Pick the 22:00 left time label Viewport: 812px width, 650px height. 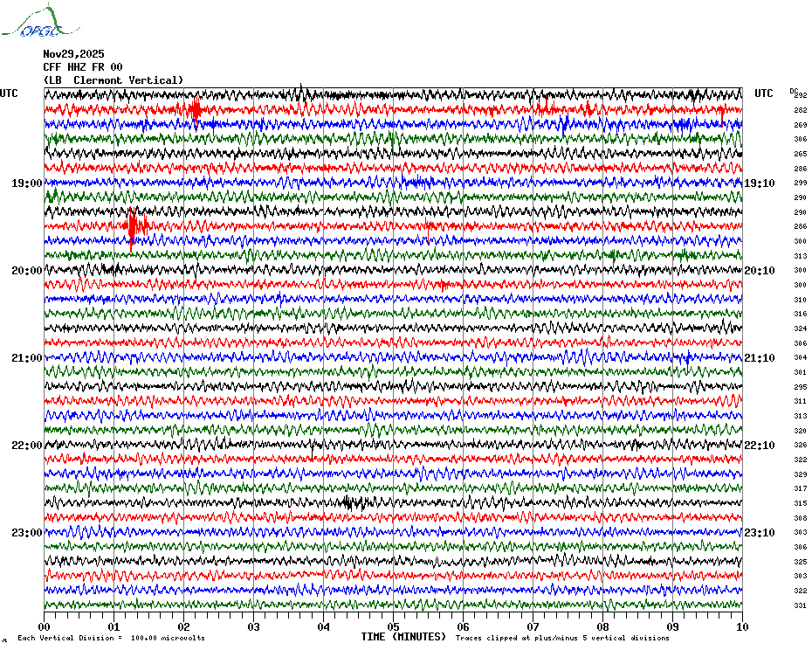tap(26, 446)
